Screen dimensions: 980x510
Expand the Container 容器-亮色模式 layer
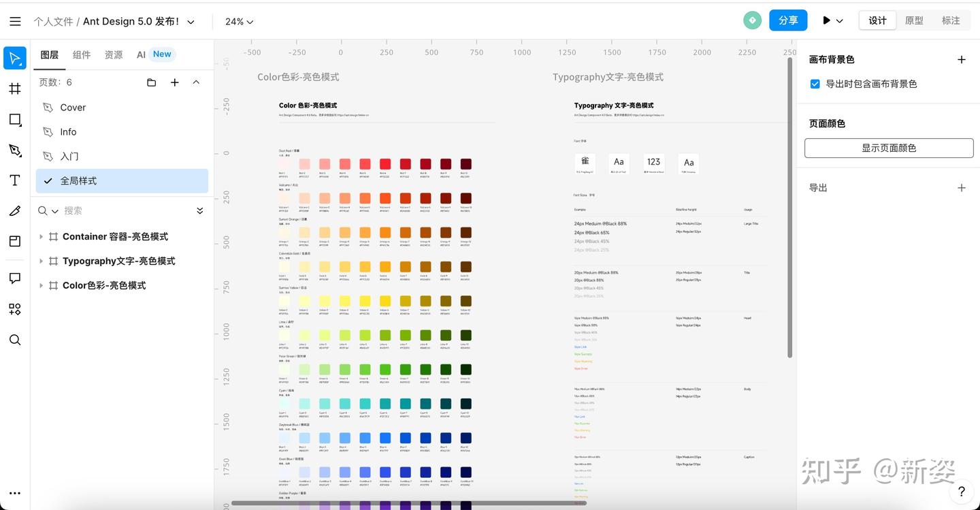point(41,236)
